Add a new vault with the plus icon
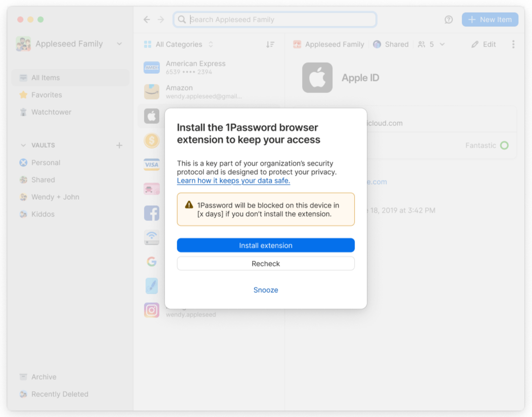Viewport: 532px width, 417px height. click(119, 145)
